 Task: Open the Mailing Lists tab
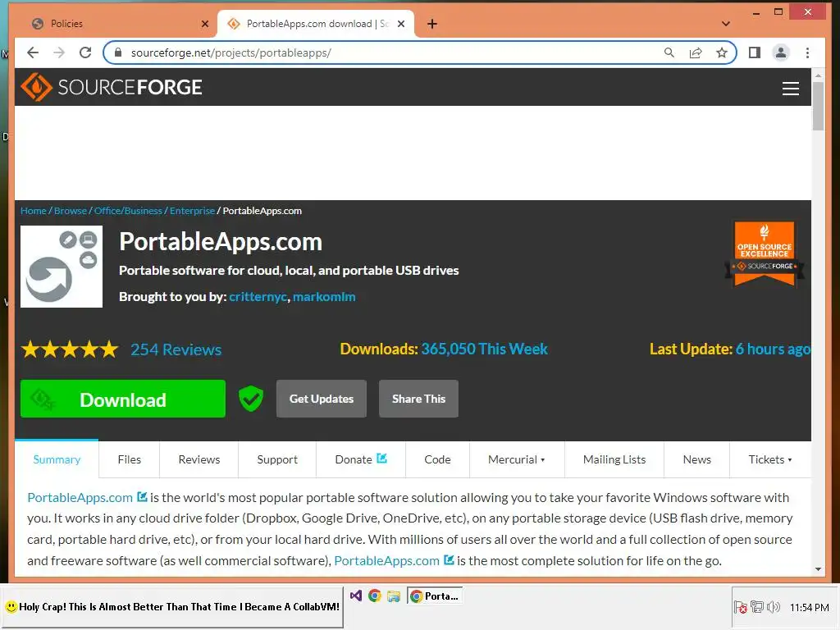pos(614,459)
